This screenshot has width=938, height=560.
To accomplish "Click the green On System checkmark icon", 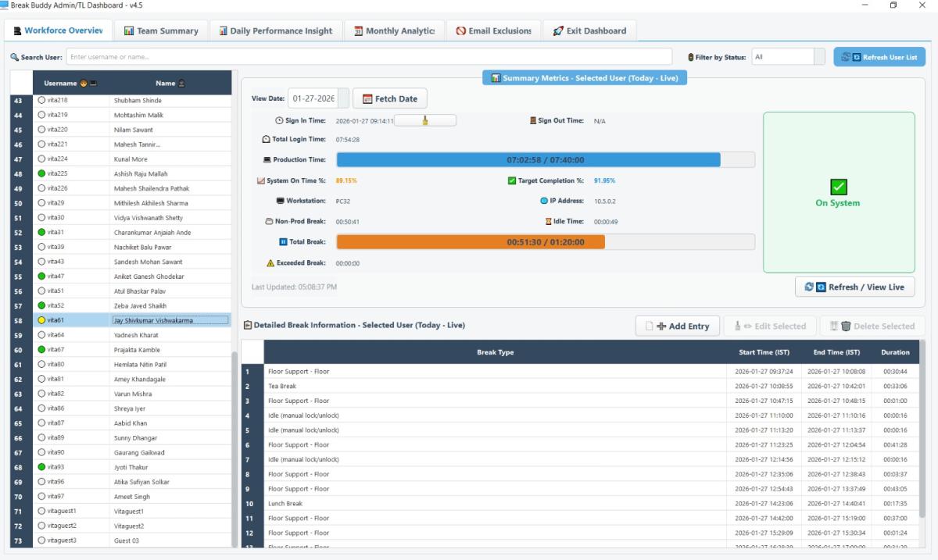I will click(x=838, y=187).
